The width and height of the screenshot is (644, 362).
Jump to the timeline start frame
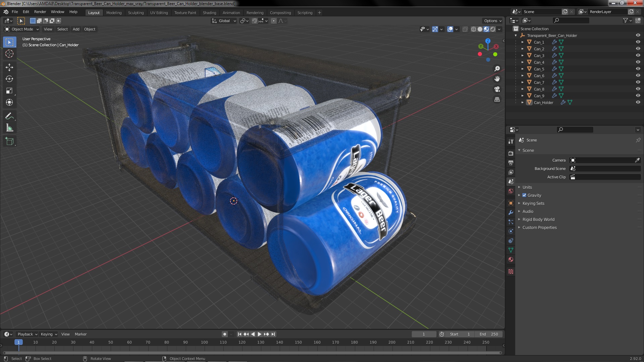(239, 334)
